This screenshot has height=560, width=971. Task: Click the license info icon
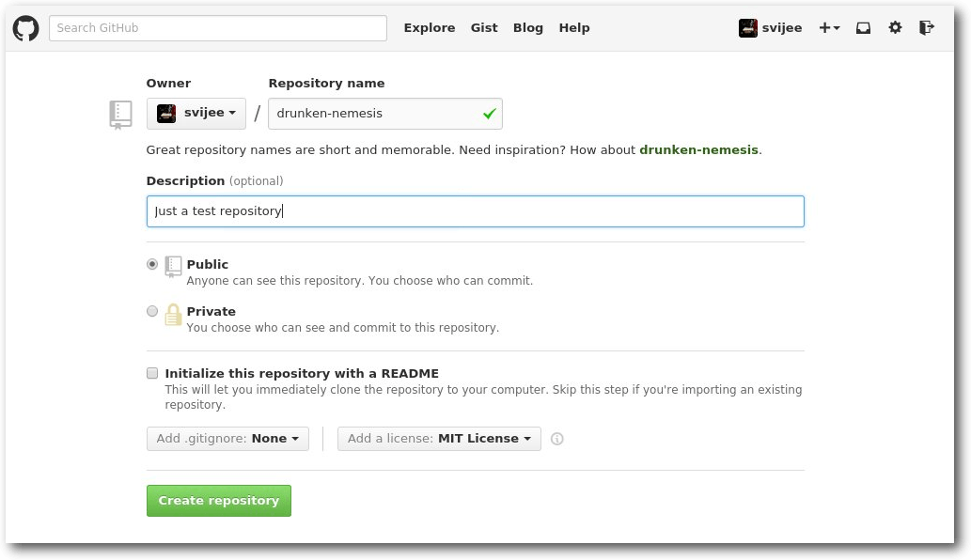coord(557,439)
